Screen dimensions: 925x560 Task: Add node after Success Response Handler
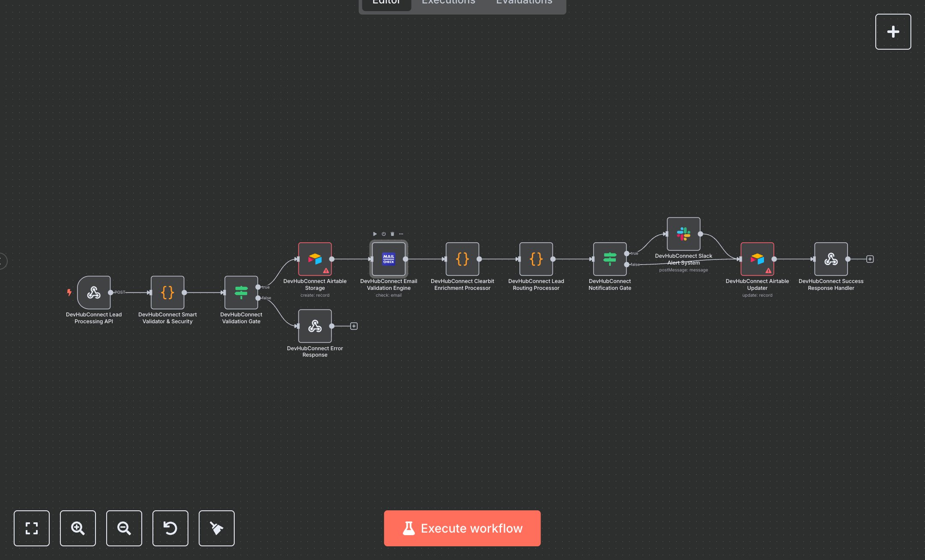(870, 259)
